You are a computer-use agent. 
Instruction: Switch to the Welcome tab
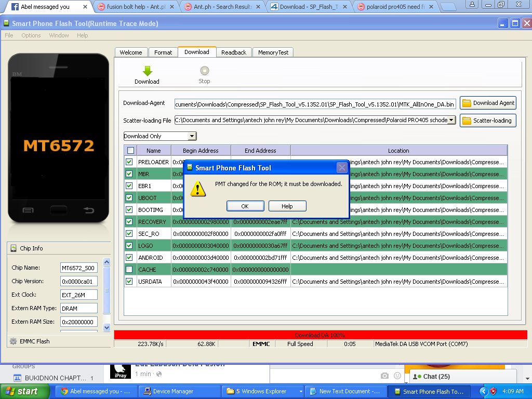[131, 52]
